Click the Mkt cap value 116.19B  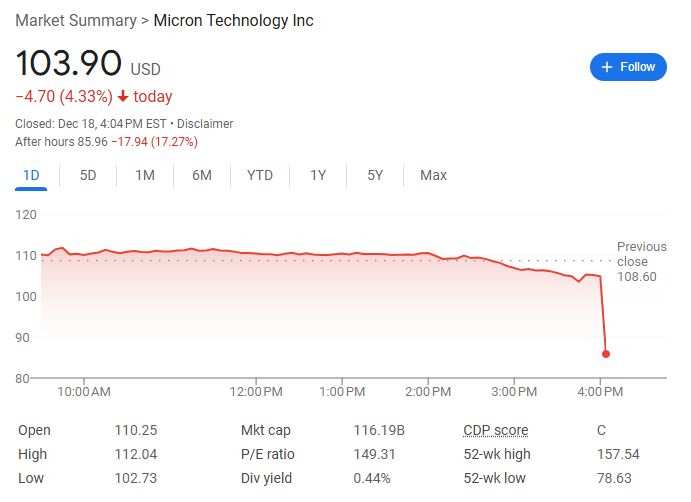[380, 430]
